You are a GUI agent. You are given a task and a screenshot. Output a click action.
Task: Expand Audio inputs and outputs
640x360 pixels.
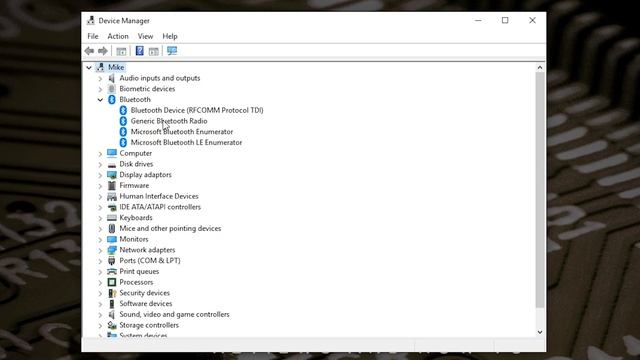point(100,78)
